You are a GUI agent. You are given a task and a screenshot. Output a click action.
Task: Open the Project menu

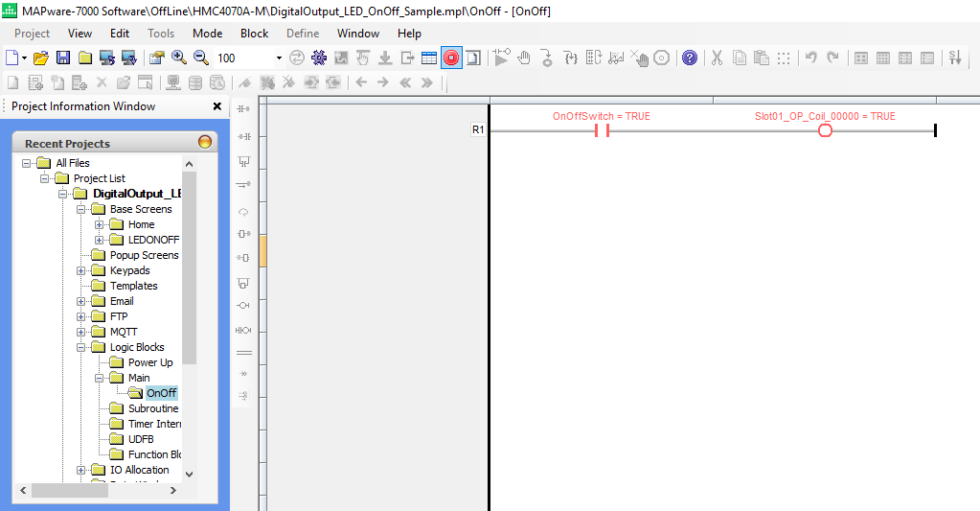(x=32, y=34)
